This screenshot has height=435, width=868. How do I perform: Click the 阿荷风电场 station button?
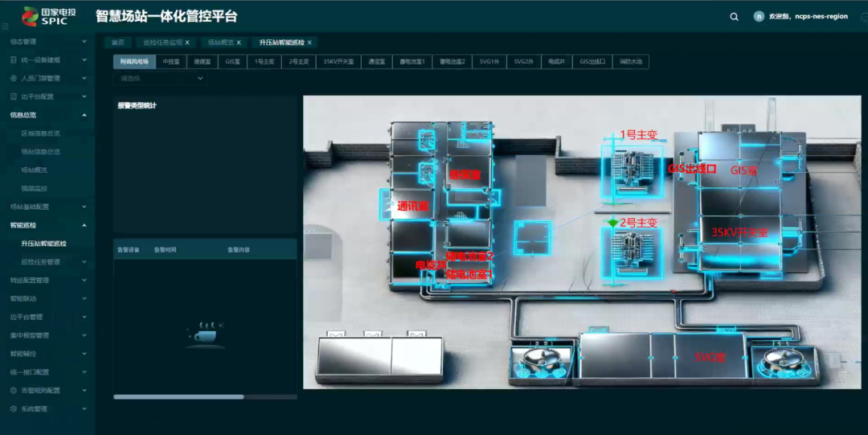coord(134,61)
